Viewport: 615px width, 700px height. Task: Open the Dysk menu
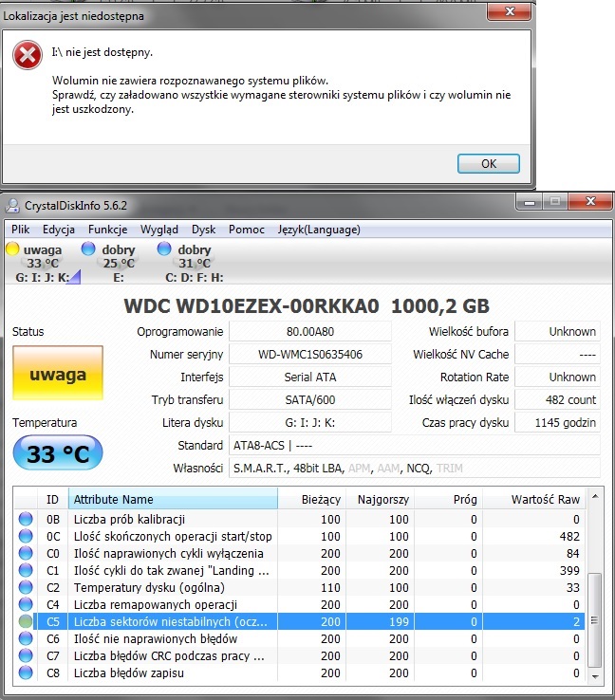[203, 230]
